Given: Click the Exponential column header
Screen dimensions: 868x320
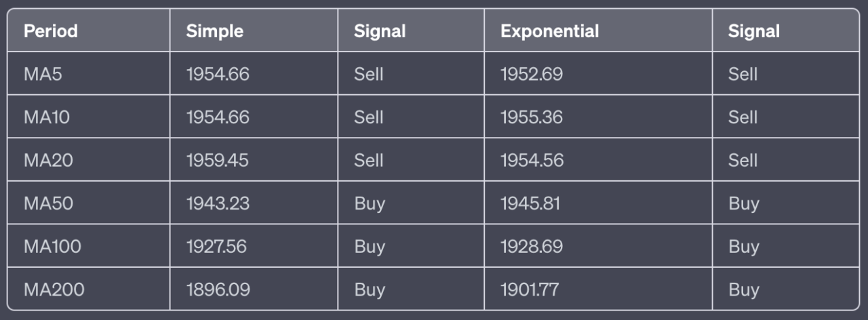Looking at the screenshot, I should pos(549,31).
